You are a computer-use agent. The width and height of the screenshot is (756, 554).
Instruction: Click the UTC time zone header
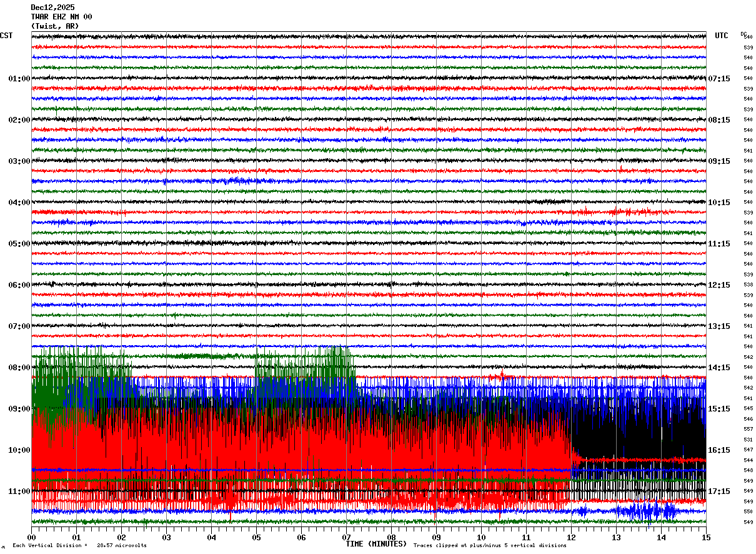(x=722, y=36)
